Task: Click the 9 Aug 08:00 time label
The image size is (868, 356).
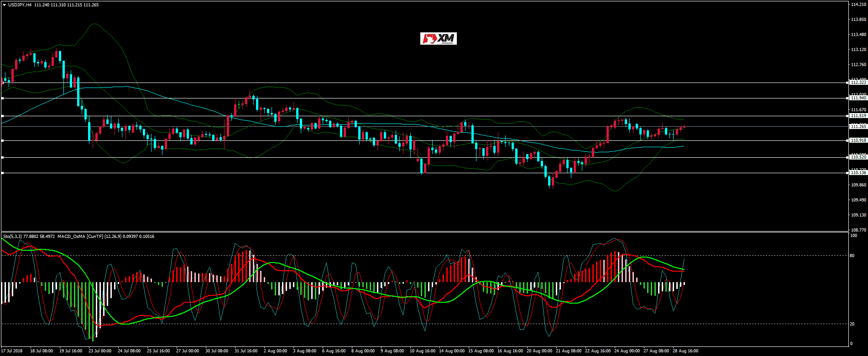Action: coord(392,351)
